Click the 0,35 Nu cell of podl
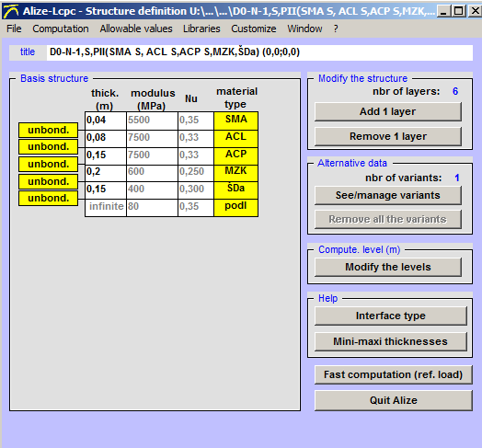The width and height of the screenshot is (482, 448). (196, 208)
